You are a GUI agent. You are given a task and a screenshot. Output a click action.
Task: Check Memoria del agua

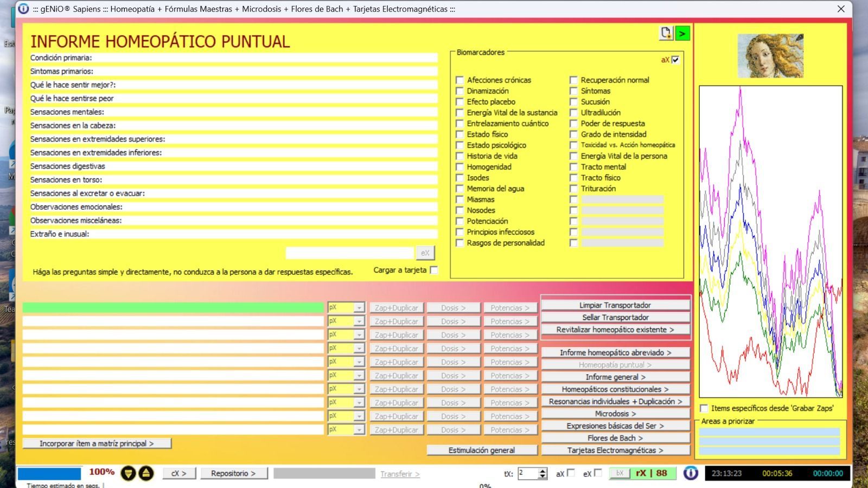pos(459,188)
